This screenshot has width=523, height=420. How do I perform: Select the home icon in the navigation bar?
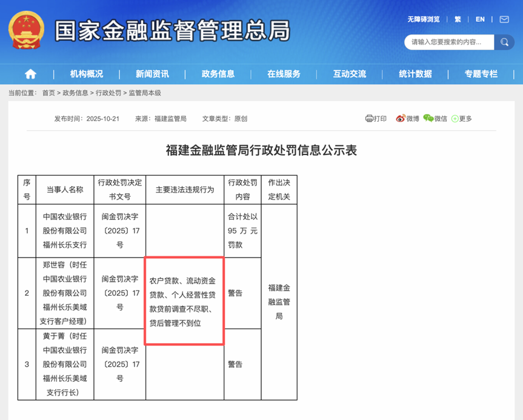30,73
